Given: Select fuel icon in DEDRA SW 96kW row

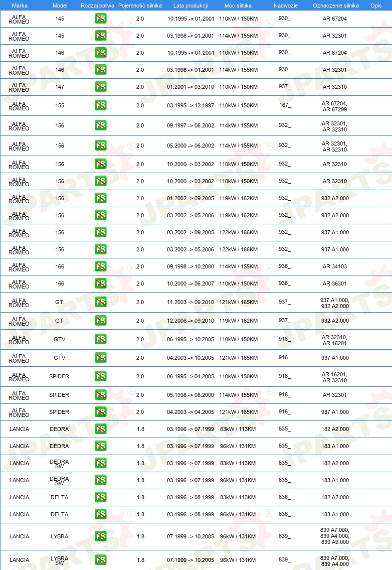Looking at the screenshot, I should pyautogui.click(x=101, y=480).
